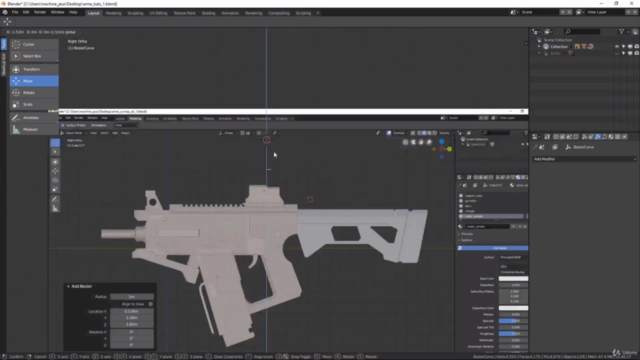The image size is (640, 360).
Task: Open the Add Modifier dropdown
Action: tap(584, 159)
